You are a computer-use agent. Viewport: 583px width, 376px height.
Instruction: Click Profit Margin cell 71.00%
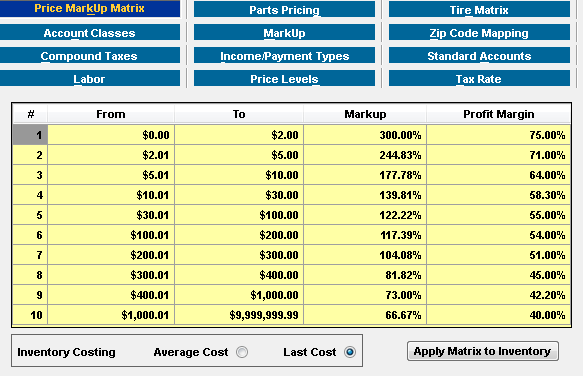pyautogui.click(x=499, y=155)
